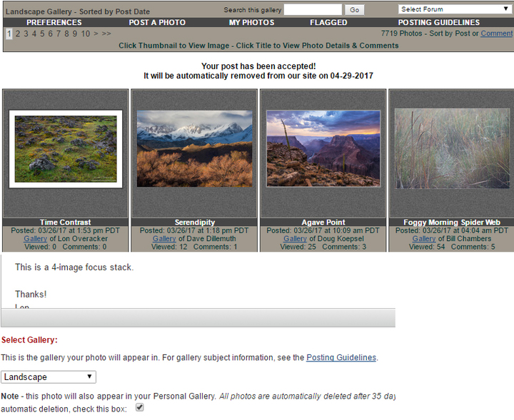The height and width of the screenshot is (420, 514).
Task: Click 'Landscape Gallery - Sorted by Post Date' heading
Action: (x=78, y=11)
